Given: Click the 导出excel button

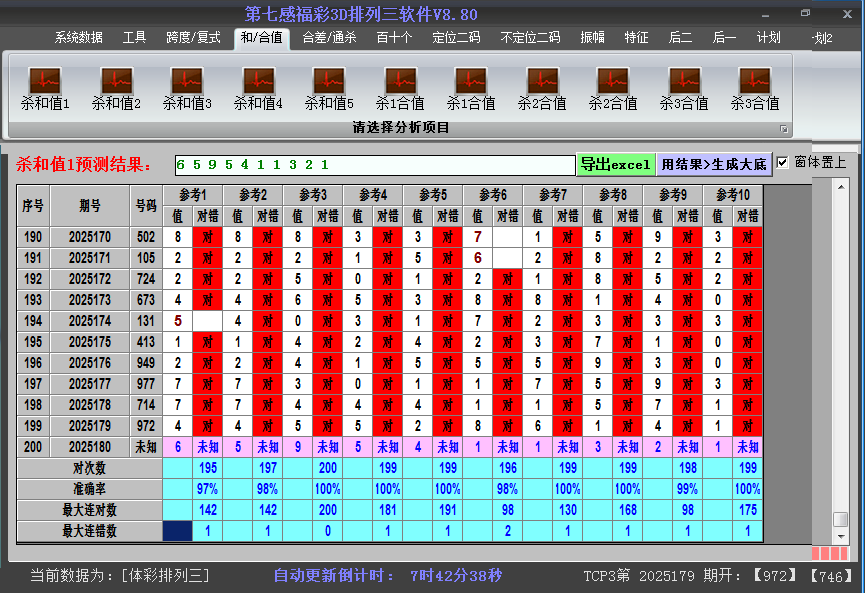Looking at the screenshot, I should (x=616, y=164).
